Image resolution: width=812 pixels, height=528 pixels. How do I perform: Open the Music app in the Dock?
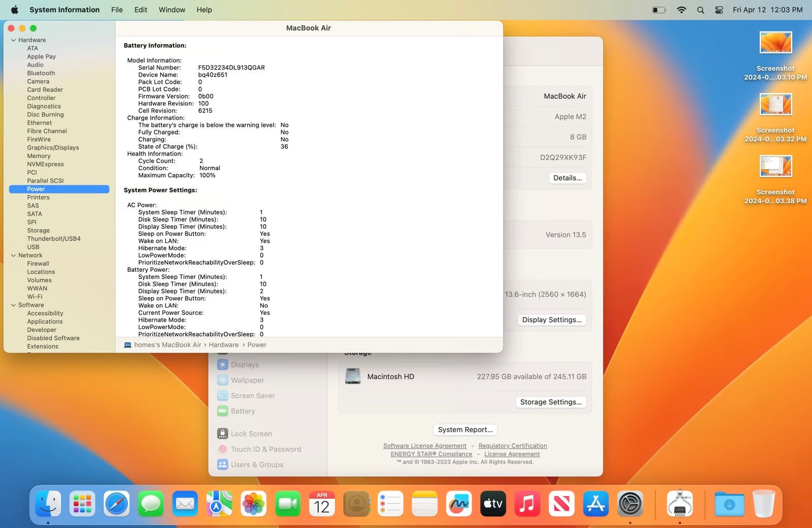tap(527, 504)
